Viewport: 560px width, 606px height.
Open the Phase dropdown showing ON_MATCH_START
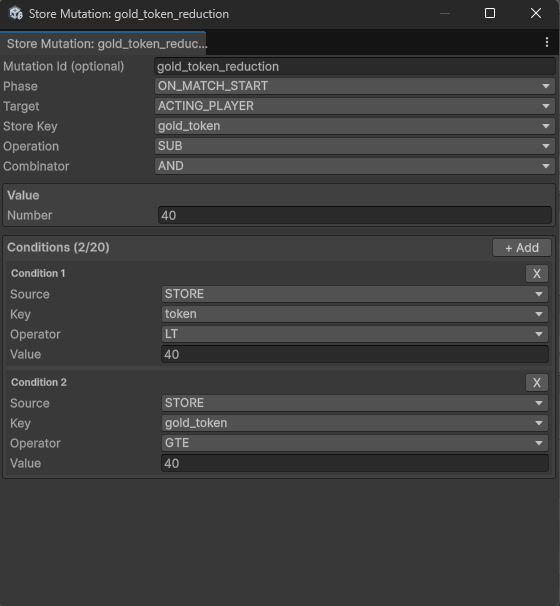coord(354,86)
